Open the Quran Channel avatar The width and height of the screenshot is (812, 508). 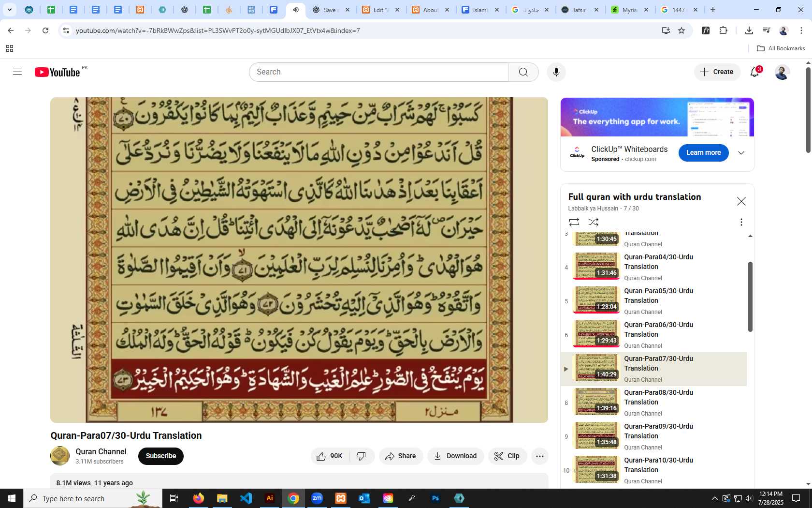(x=60, y=456)
